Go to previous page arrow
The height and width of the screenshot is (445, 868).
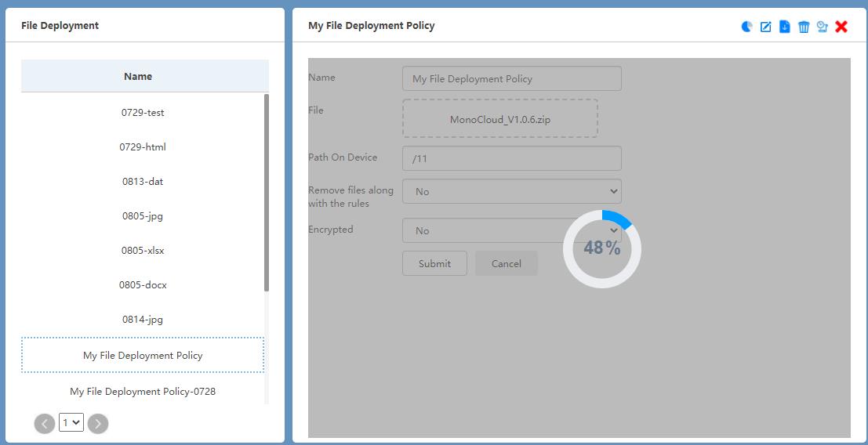[45, 424]
